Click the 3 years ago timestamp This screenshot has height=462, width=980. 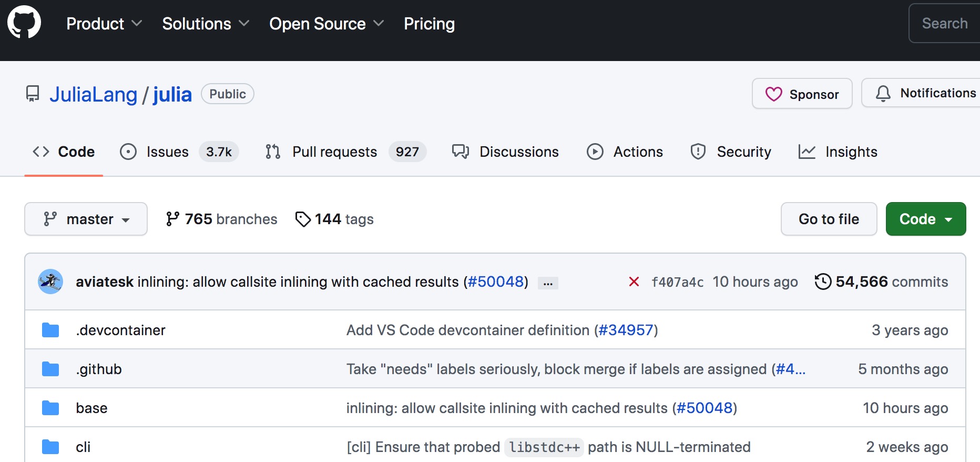pyautogui.click(x=910, y=330)
